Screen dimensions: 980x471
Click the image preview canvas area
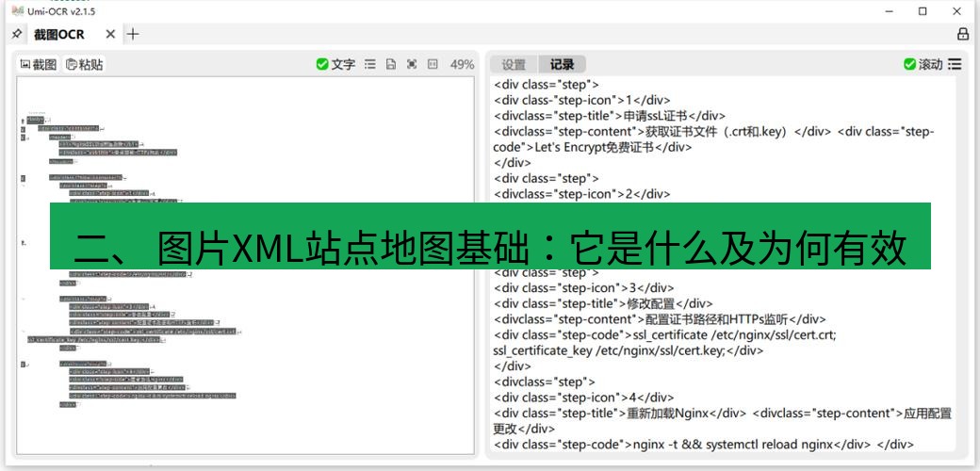[245, 266]
